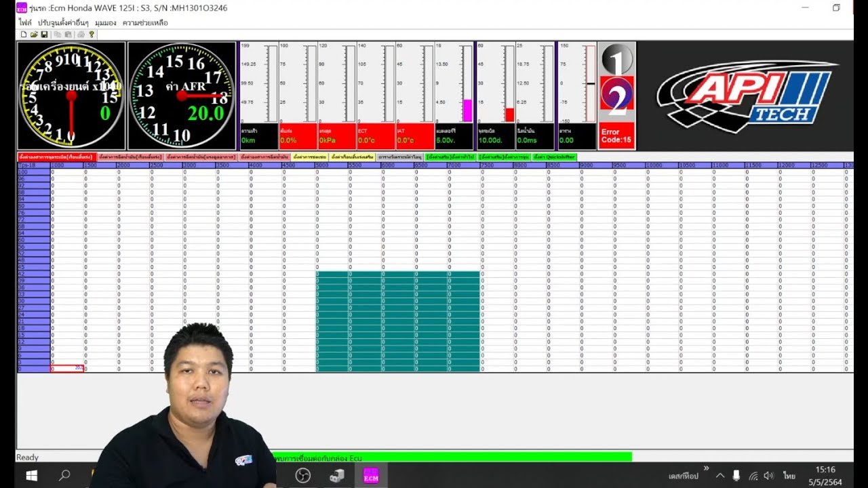
Task: Select the Tps-18 corner header cell
Action: point(33,165)
